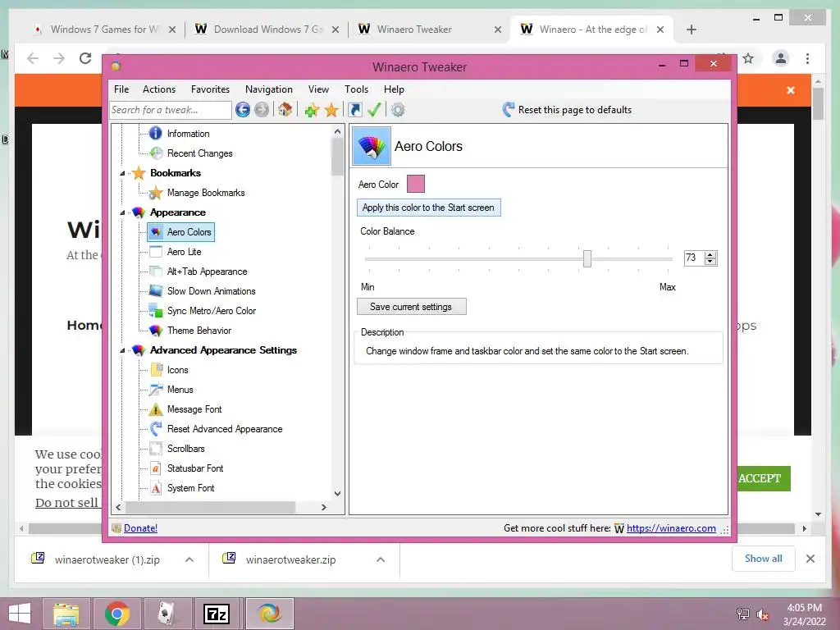Open the Favorites menu
Image resolution: width=840 pixels, height=630 pixels.
pyautogui.click(x=210, y=89)
